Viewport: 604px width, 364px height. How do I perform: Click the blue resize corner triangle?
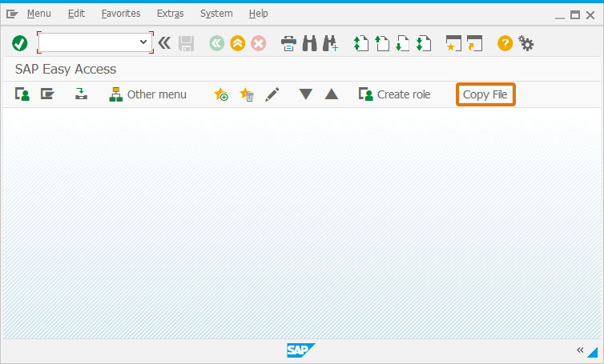[593, 352]
